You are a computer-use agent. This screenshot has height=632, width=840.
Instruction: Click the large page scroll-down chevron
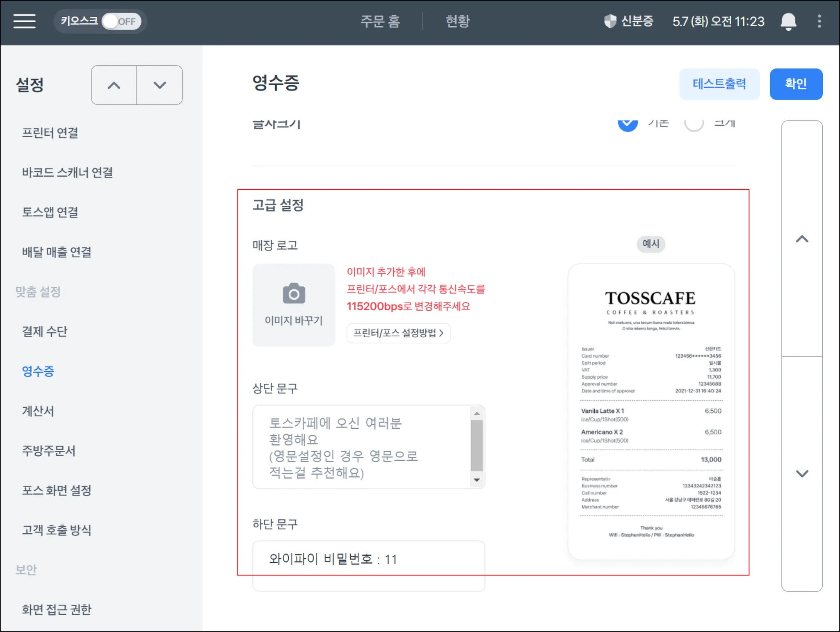[802, 474]
